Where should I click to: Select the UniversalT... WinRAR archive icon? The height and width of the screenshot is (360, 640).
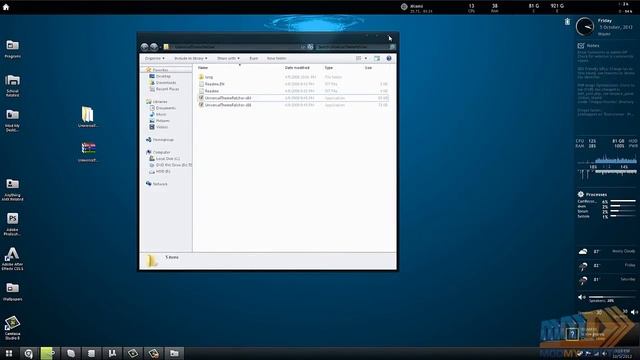coord(88,151)
